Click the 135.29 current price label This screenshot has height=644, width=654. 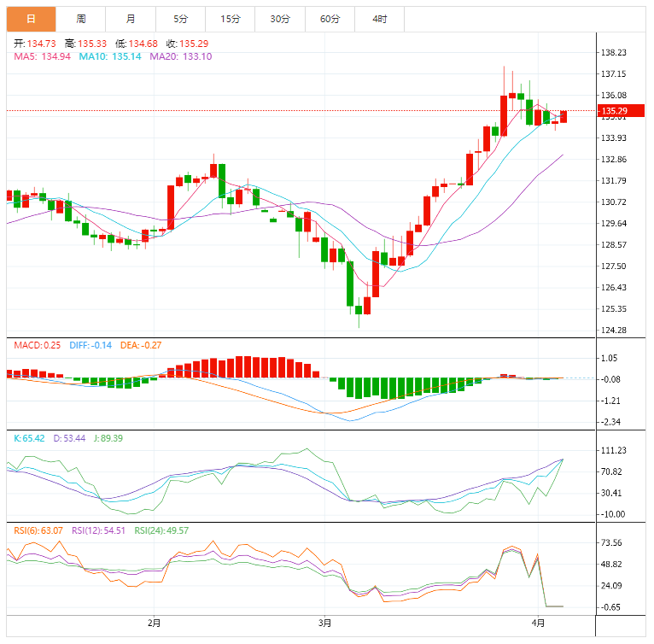(x=621, y=111)
